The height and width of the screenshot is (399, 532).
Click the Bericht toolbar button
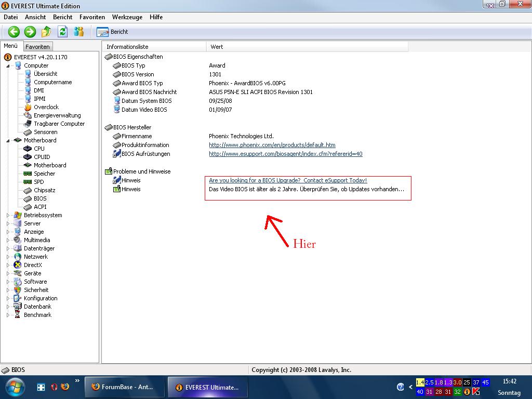[112, 32]
